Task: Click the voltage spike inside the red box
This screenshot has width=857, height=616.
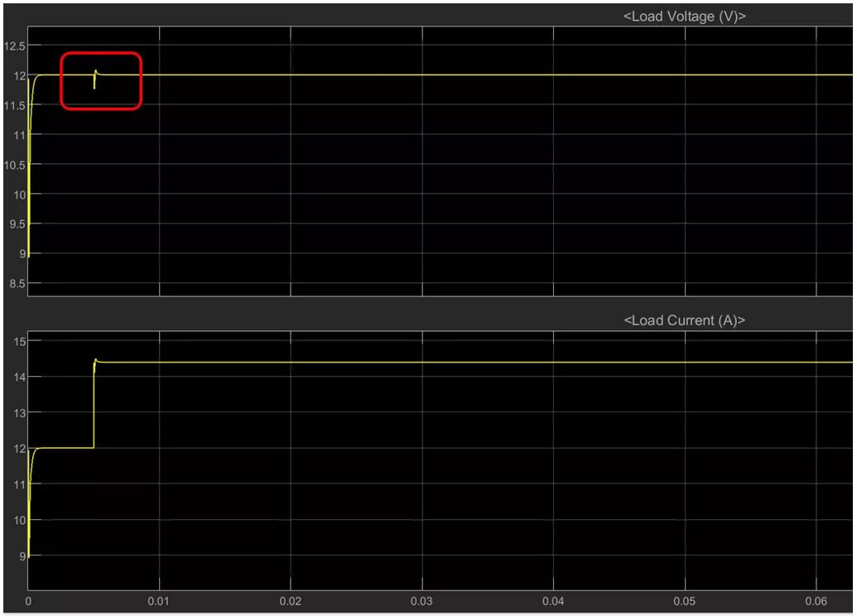Action: click(96, 77)
